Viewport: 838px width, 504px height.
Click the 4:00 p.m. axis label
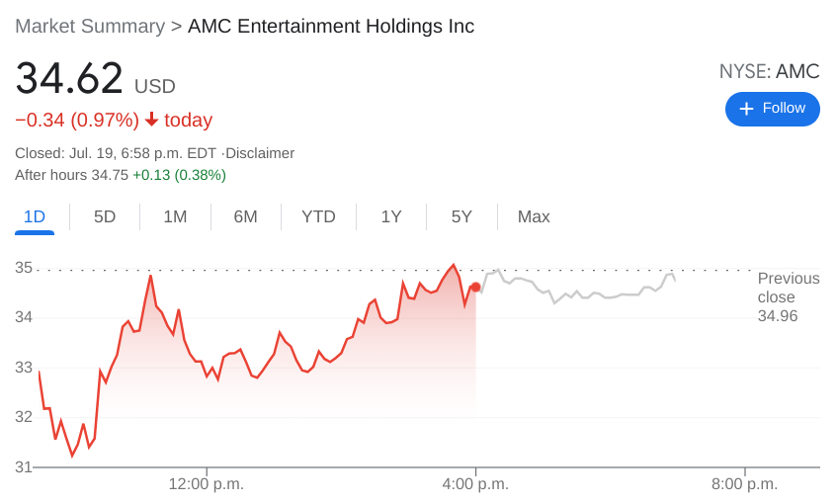(475, 484)
